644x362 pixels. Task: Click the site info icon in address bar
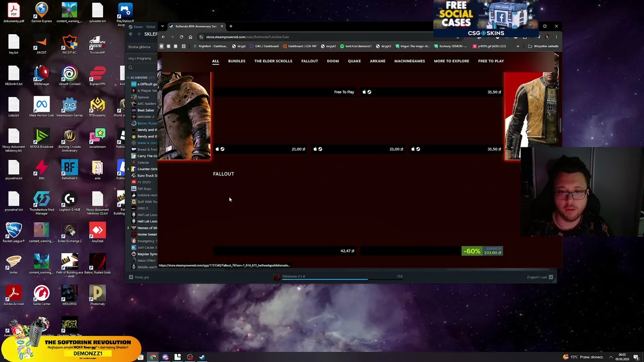pos(201,37)
